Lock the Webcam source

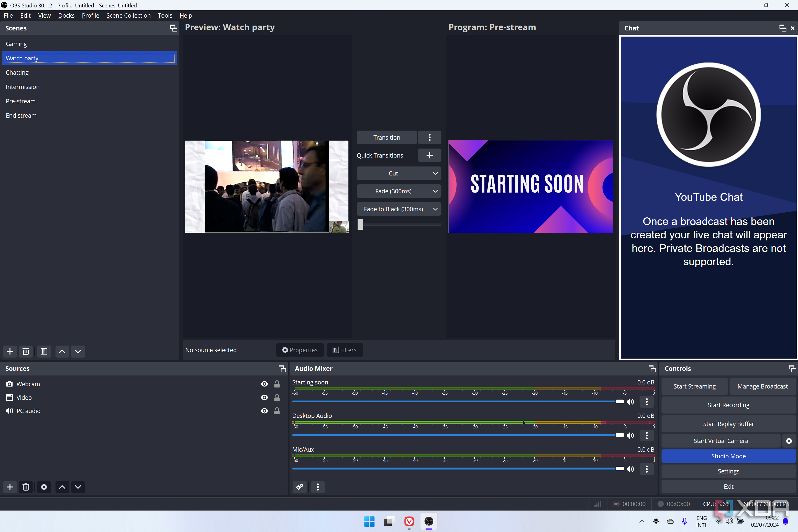pyautogui.click(x=277, y=384)
